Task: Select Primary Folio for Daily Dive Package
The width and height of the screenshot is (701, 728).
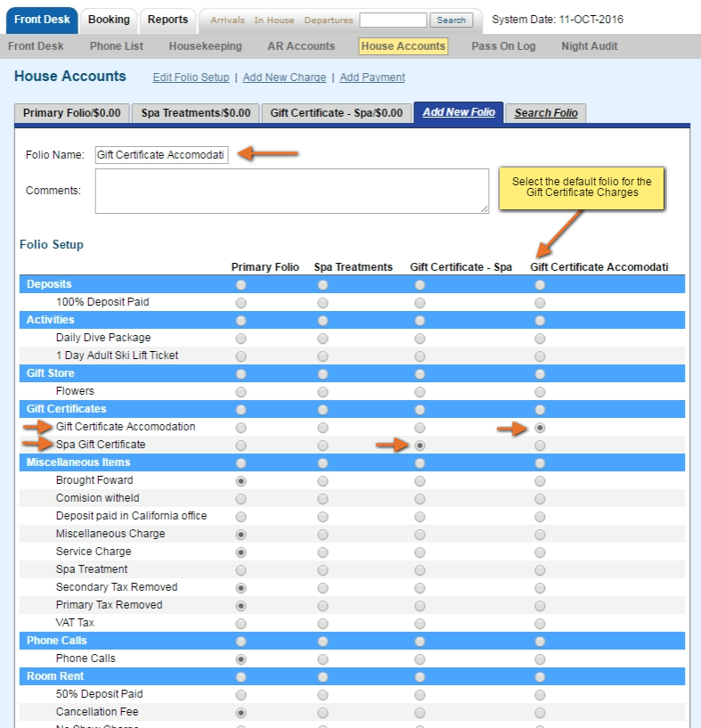Action: pyautogui.click(x=240, y=339)
